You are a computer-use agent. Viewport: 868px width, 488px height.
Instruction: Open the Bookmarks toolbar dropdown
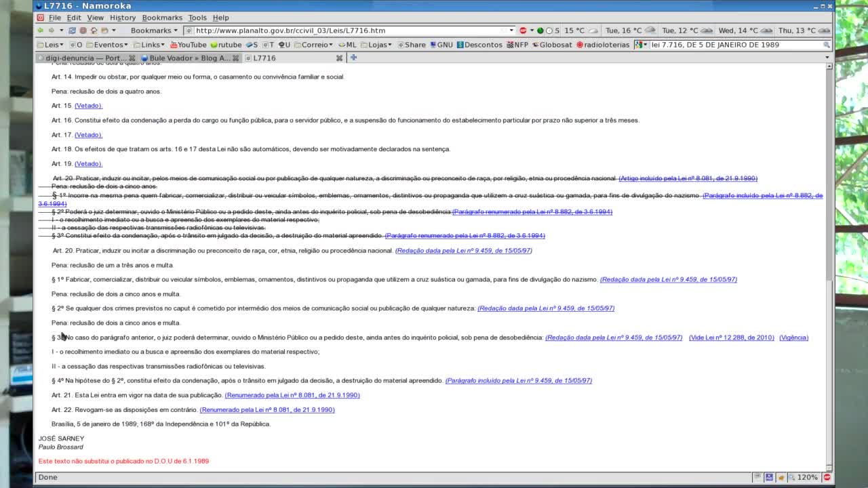tap(154, 30)
